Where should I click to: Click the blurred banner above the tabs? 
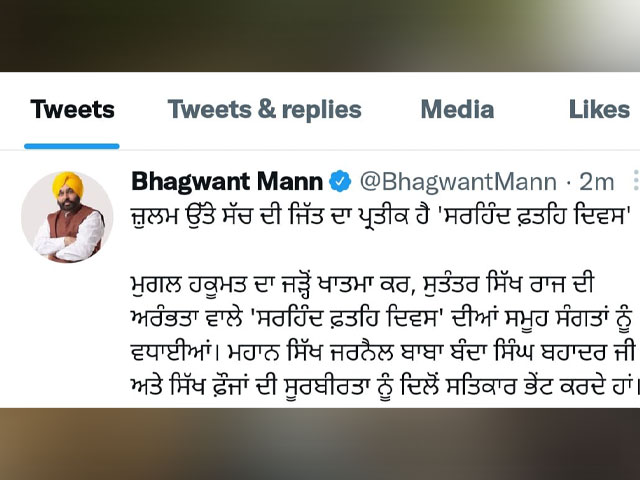[x=320, y=36]
